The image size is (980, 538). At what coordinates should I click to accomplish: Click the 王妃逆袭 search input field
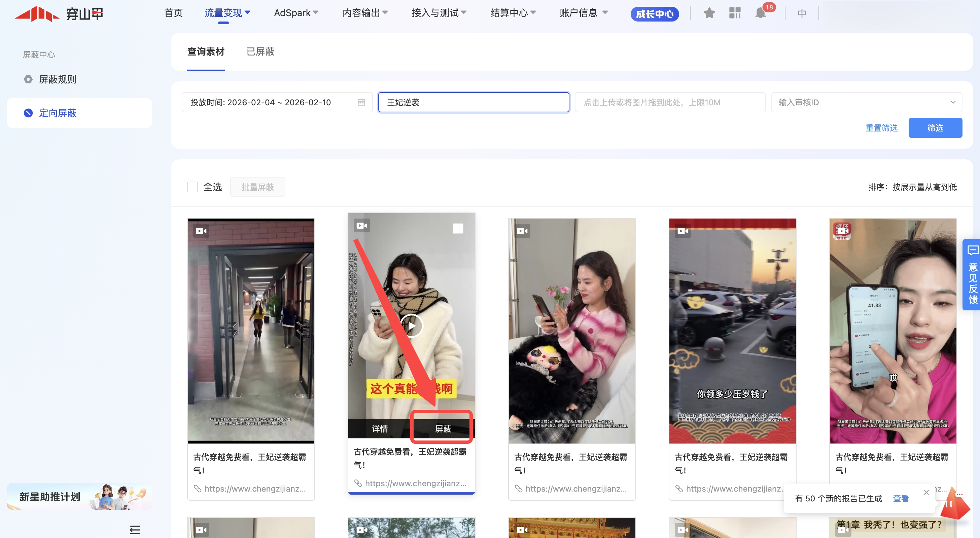pos(473,102)
